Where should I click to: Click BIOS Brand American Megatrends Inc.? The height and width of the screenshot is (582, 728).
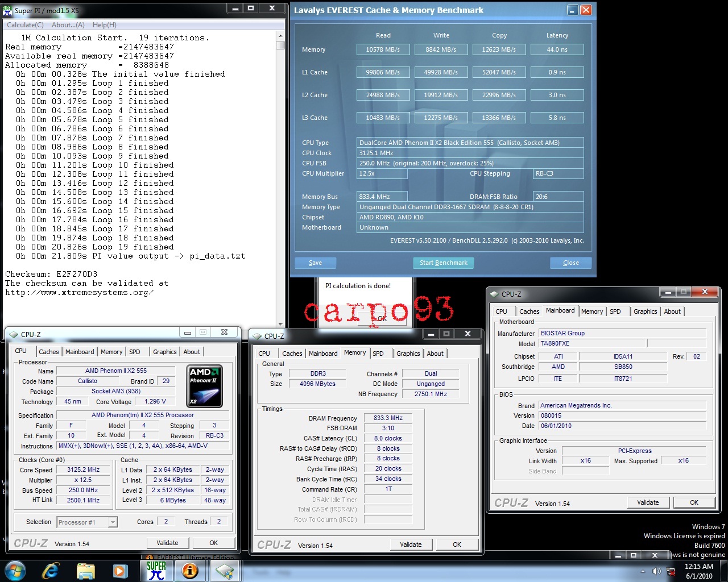622,405
